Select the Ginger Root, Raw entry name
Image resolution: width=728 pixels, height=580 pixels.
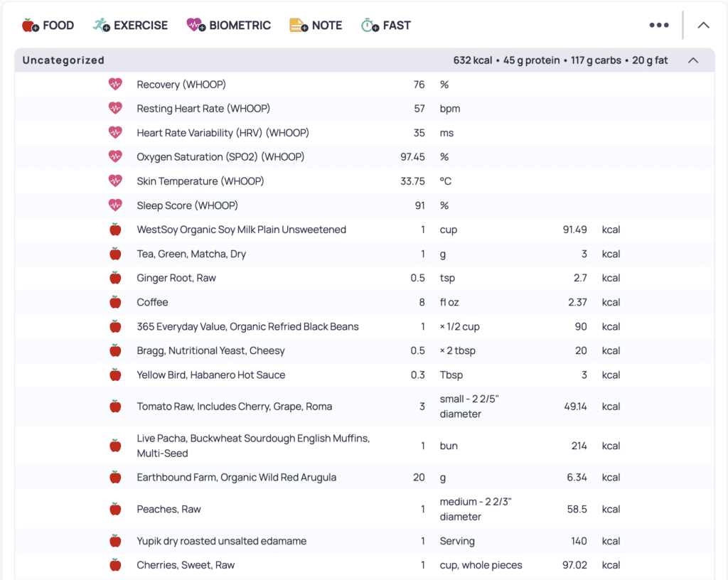tap(176, 278)
